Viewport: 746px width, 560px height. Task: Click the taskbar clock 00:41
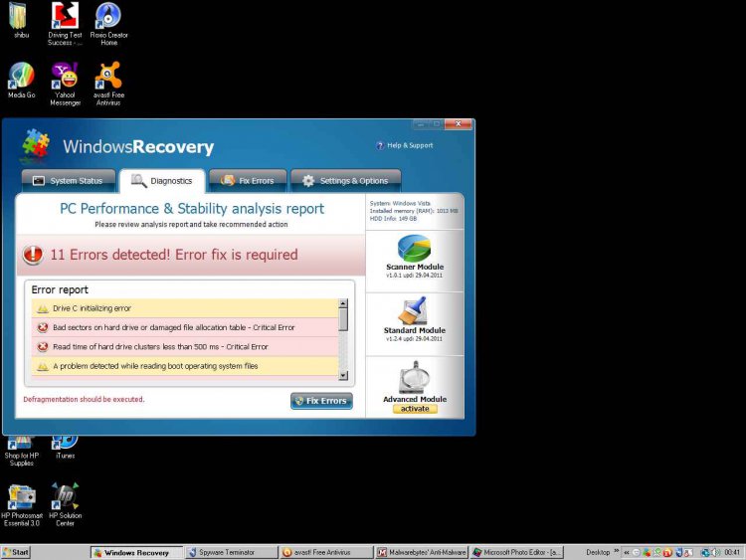(732, 552)
